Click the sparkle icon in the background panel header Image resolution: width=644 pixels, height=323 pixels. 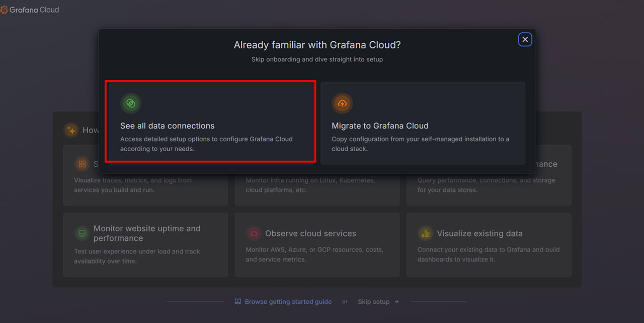71,130
